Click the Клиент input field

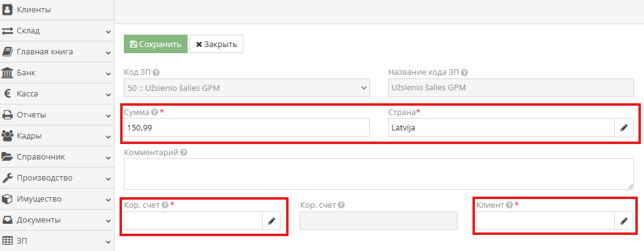pyautogui.click(x=546, y=221)
